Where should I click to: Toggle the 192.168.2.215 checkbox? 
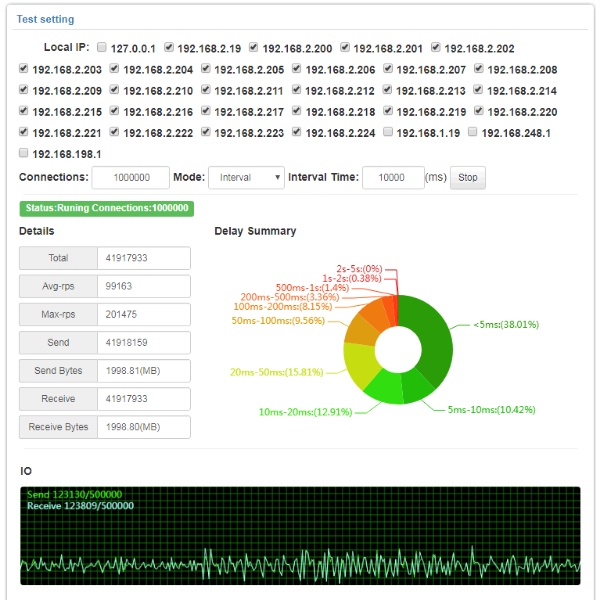[23, 111]
